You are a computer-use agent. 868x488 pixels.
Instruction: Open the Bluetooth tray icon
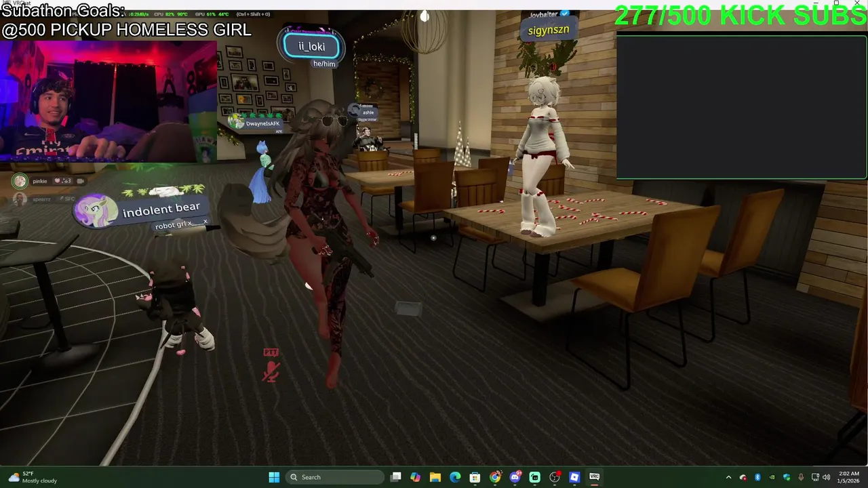tap(757, 477)
